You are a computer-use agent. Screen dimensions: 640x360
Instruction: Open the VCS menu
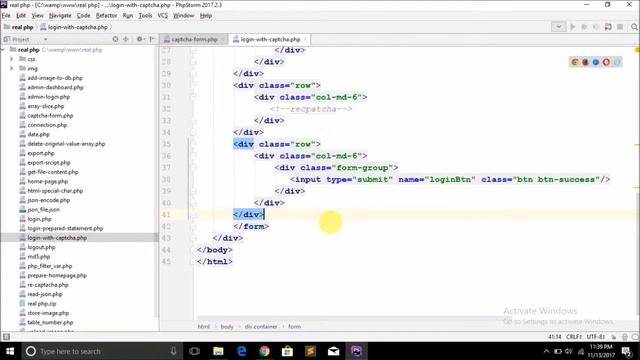pyautogui.click(x=162, y=16)
